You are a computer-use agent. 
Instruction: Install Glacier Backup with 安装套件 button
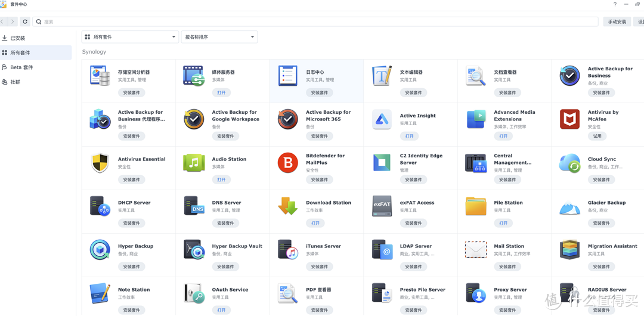point(601,223)
